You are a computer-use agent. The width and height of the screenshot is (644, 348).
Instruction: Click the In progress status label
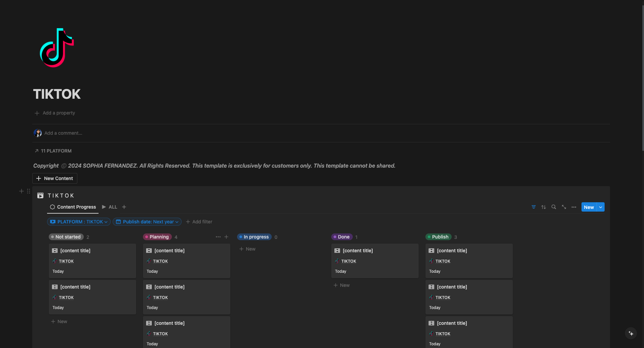point(254,237)
